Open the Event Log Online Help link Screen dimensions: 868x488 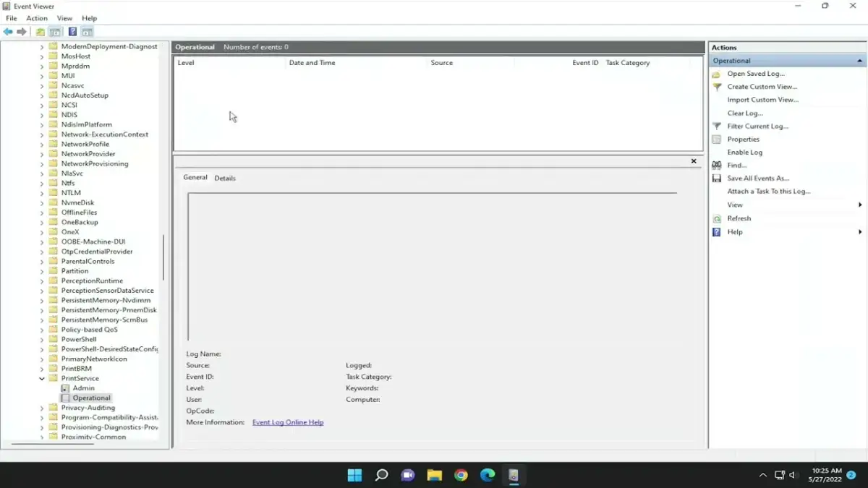tap(288, 422)
